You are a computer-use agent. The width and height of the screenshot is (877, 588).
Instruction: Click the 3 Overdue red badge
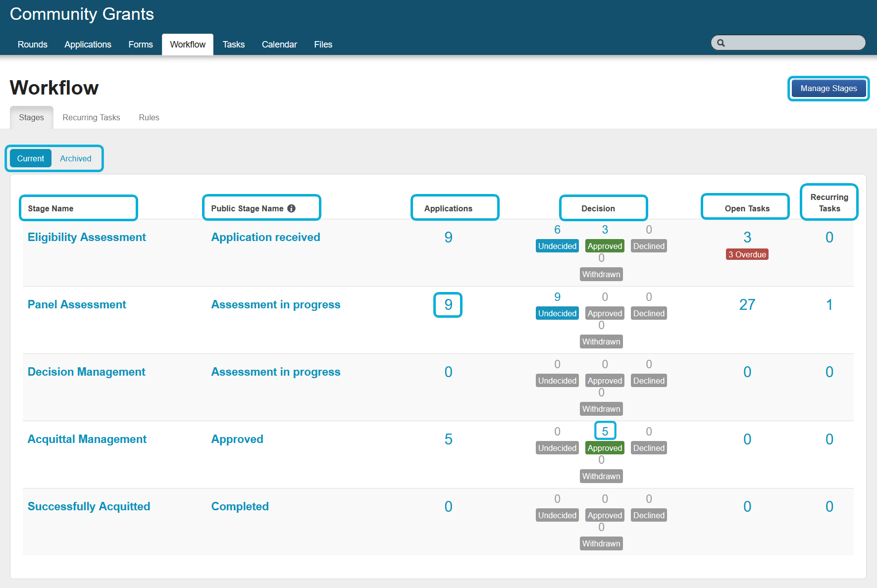(x=747, y=254)
